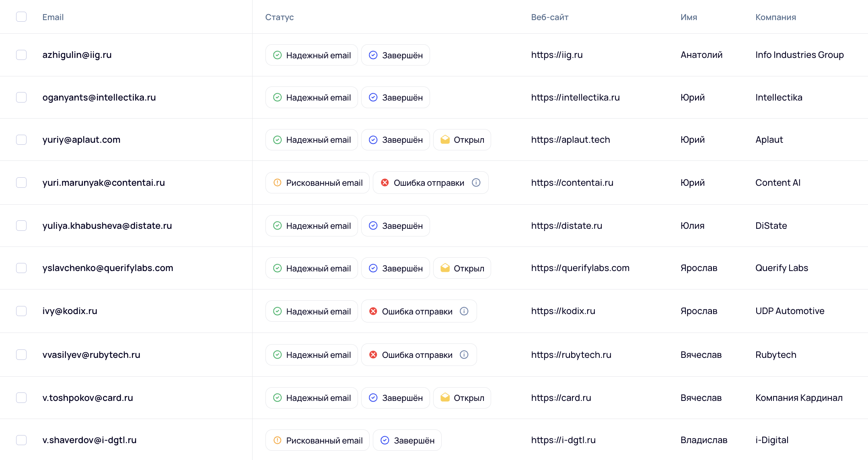Image resolution: width=868 pixels, height=460 pixels.
Task: Click the Статус column header
Action: 280,17
